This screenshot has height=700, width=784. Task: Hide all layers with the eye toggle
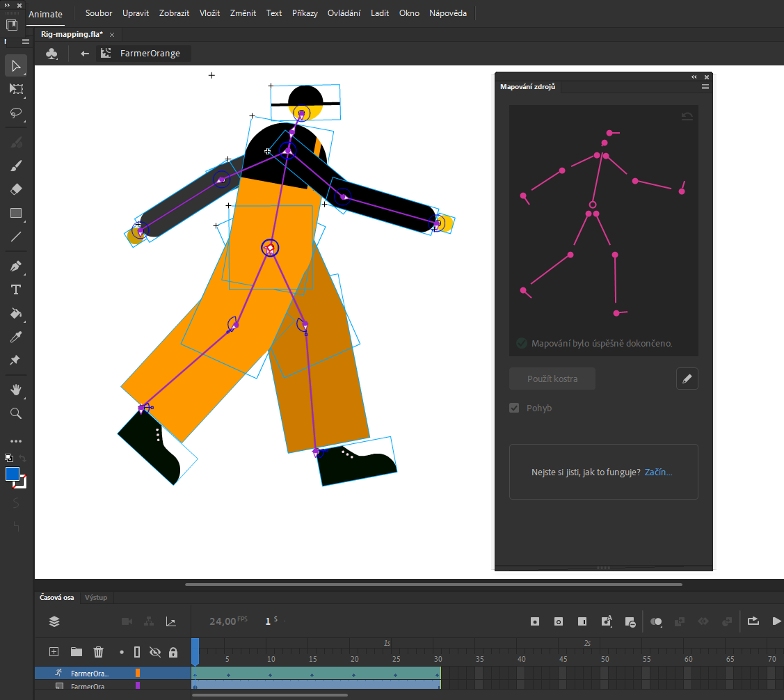[x=156, y=652]
